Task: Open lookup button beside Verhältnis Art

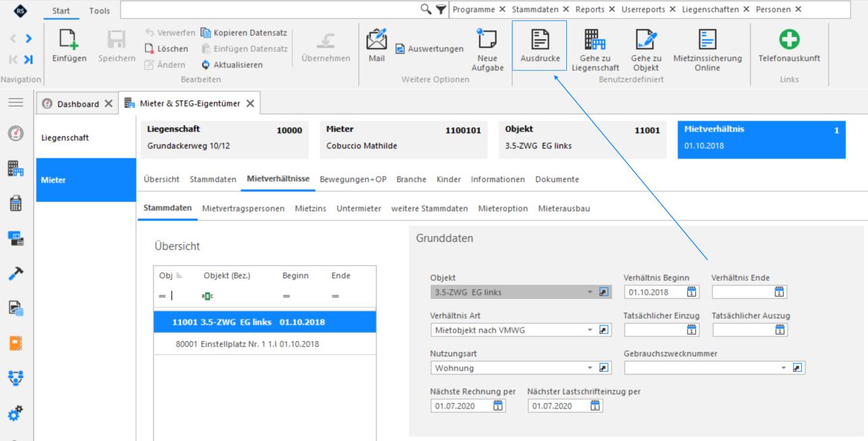Action: click(x=604, y=330)
